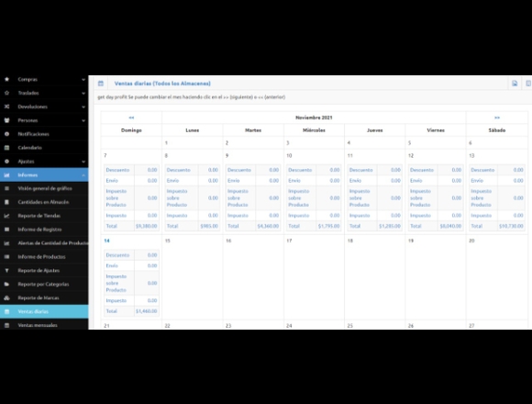Collapse the Informes menu arrow
Screen dimensions: 532x404
83,175
